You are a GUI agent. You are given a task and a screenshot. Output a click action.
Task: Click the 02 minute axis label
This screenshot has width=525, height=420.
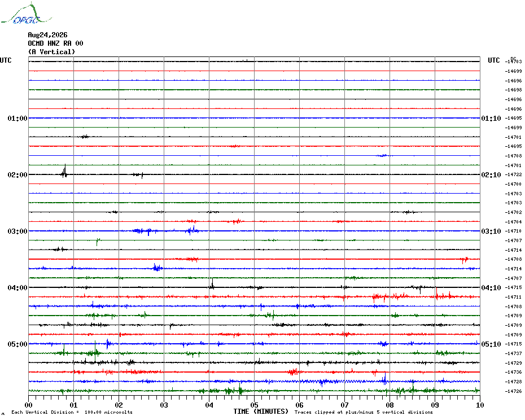[119, 405]
